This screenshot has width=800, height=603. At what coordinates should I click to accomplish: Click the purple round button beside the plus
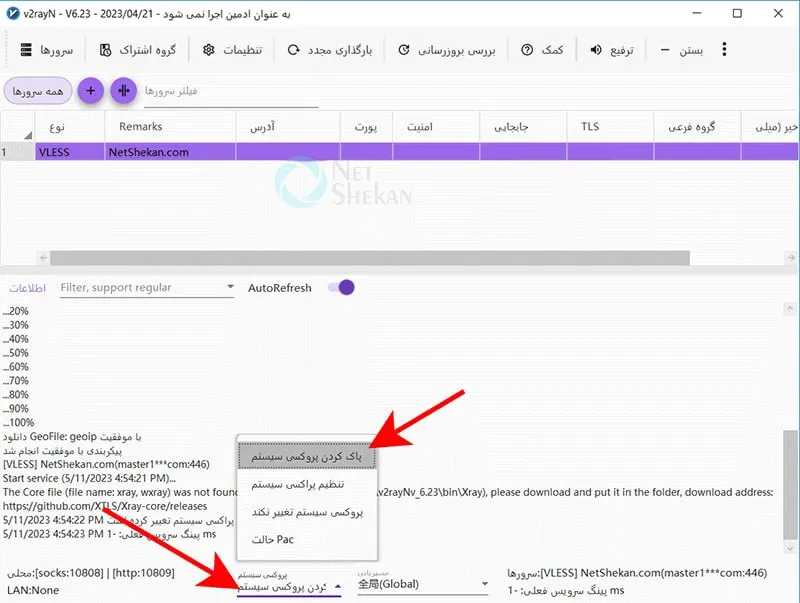coord(123,91)
